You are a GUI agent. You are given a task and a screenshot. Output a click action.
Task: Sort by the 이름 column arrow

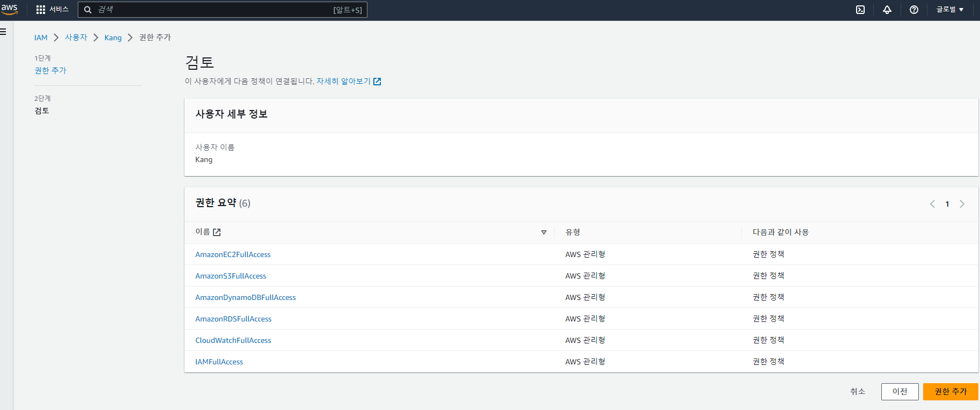[x=544, y=232]
